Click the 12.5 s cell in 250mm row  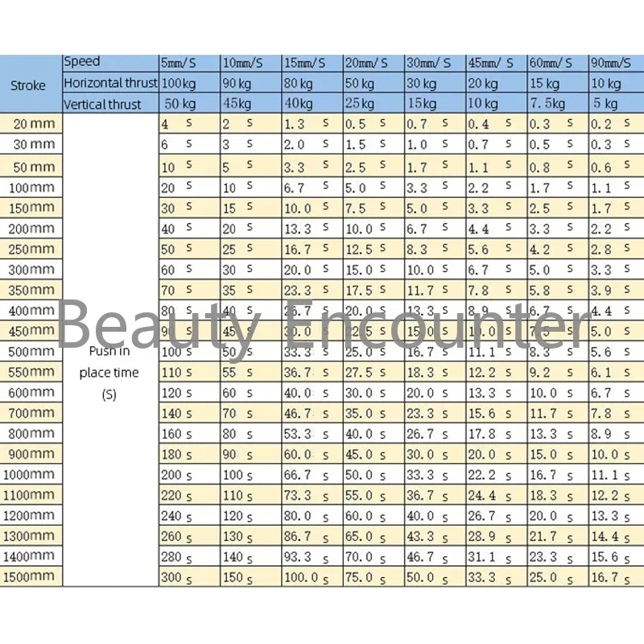click(374, 249)
